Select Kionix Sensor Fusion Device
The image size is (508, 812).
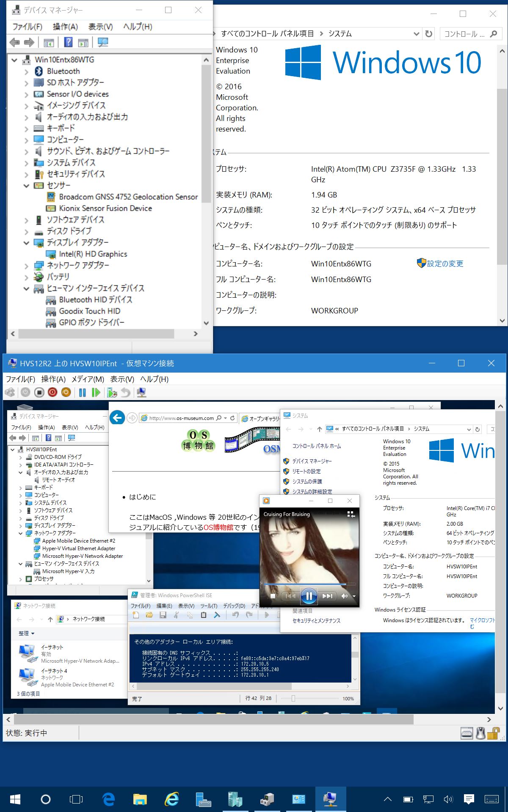click(x=105, y=208)
